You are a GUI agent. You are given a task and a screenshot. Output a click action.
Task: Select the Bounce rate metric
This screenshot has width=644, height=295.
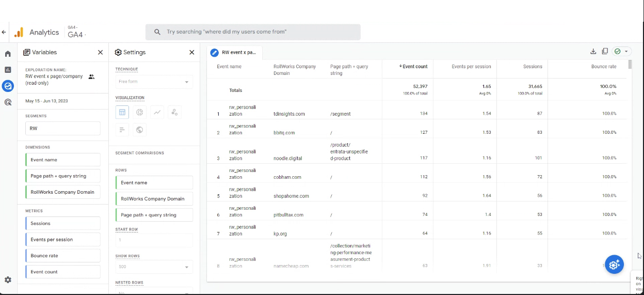pos(63,255)
